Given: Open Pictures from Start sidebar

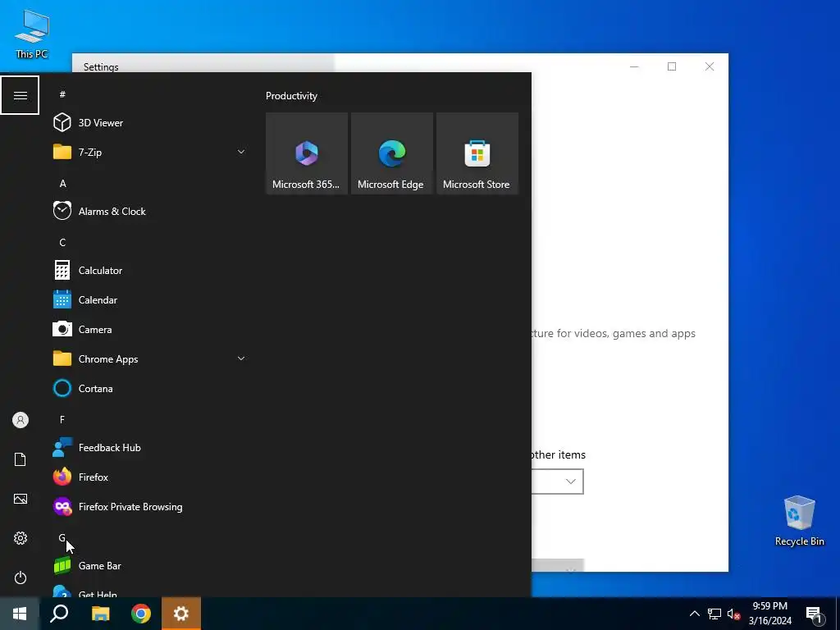Looking at the screenshot, I should click(x=21, y=499).
